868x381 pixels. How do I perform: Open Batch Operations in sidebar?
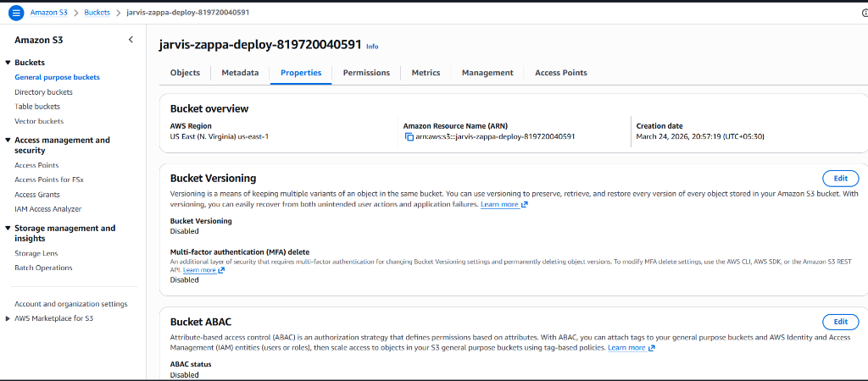click(x=43, y=268)
